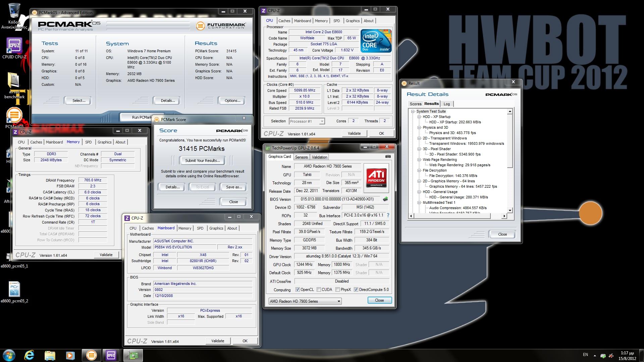Click Submit Your Results button
The width and height of the screenshot is (644, 362).
tap(203, 161)
